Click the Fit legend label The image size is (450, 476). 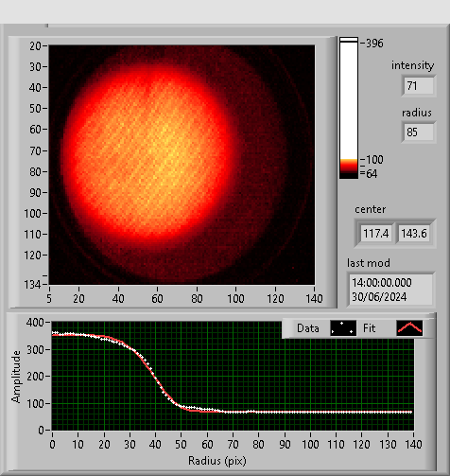point(369,328)
